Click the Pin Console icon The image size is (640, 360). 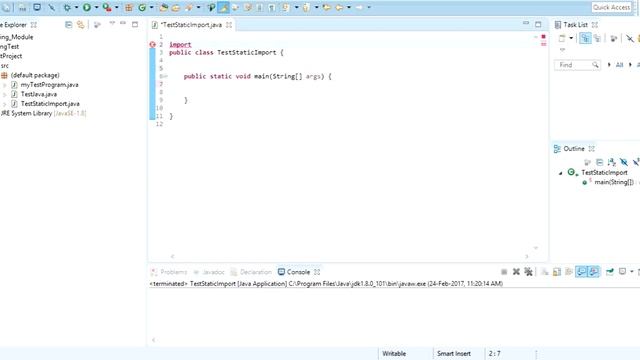click(610, 272)
